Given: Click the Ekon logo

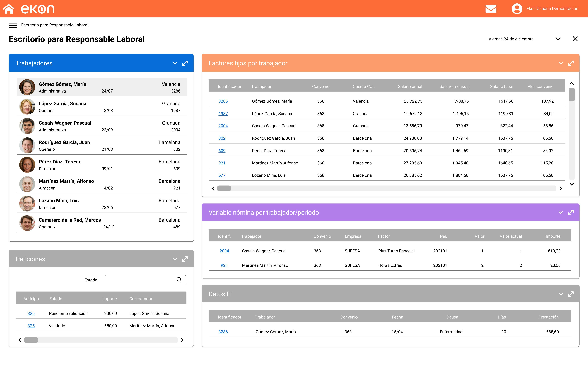Looking at the screenshot, I should pyautogui.click(x=38, y=9).
